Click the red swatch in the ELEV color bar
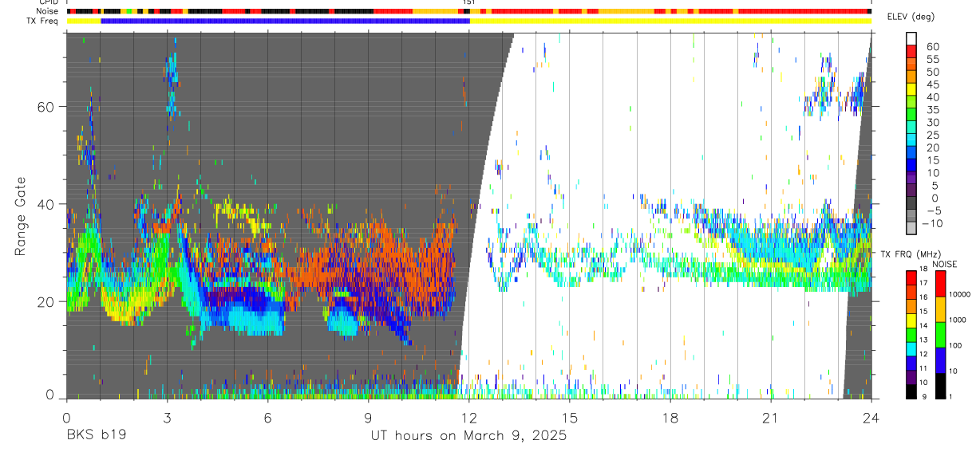The width and height of the screenshot is (980, 452). 911,52
